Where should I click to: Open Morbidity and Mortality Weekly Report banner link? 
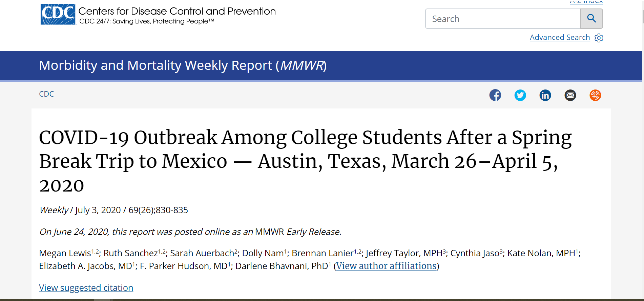(x=183, y=65)
